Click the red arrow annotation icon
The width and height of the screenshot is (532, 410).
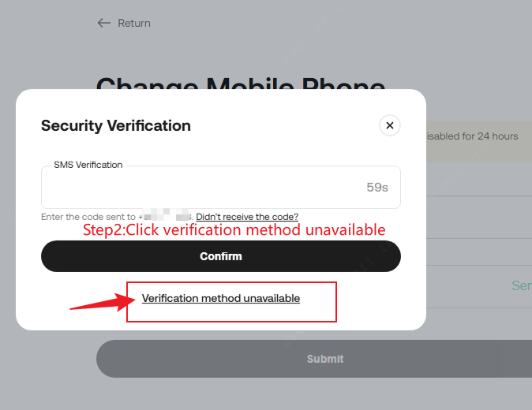click(x=99, y=302)
